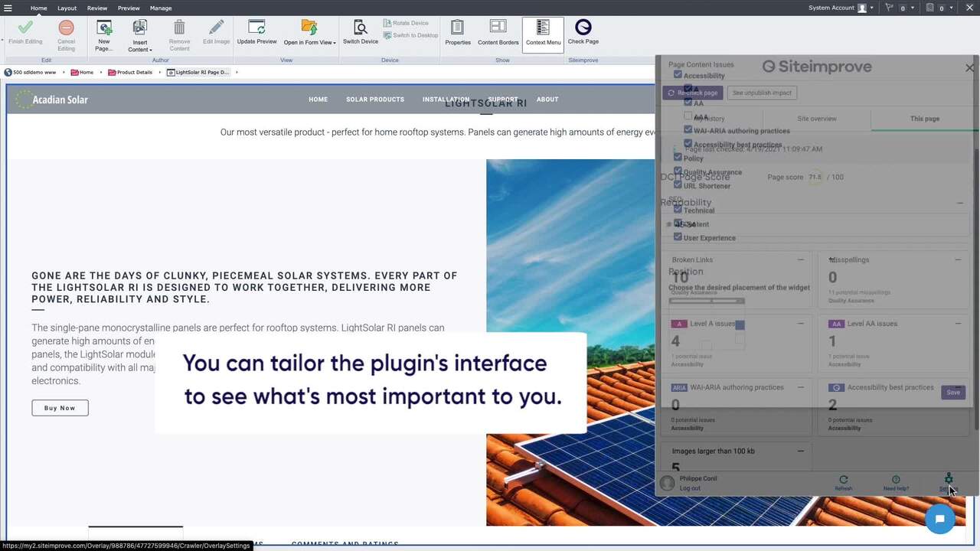Screen dimensions: 980x551
Task: Toggle the User Experience checkbox
Action: pyautogui.click(x=678, y=237)
